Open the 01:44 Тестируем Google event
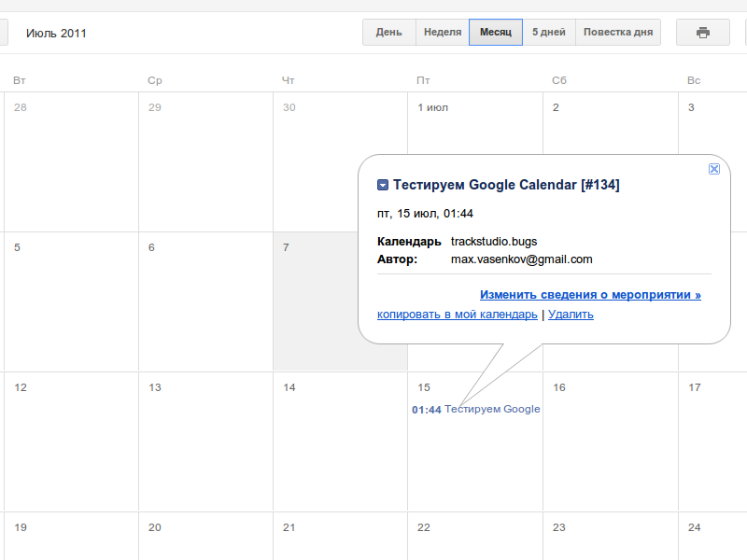747x560 pixels. pos(476,409)
